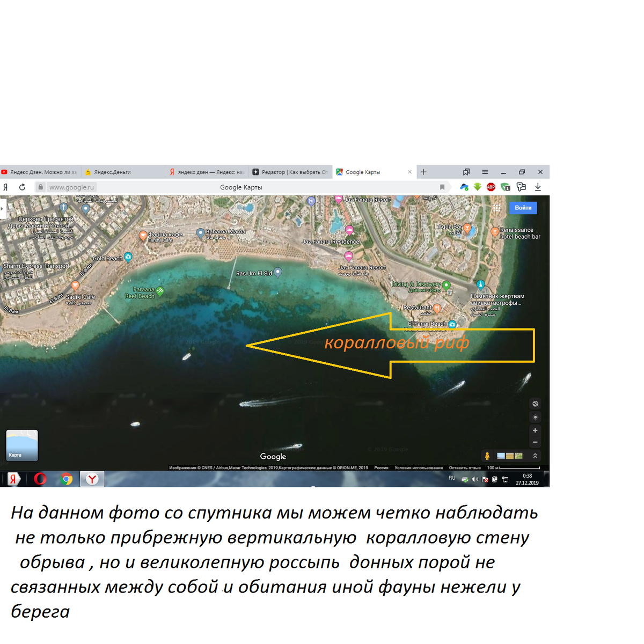644x644 pixels.
Task: Open Action Center flag icon in tray
Action: [485, 479]
